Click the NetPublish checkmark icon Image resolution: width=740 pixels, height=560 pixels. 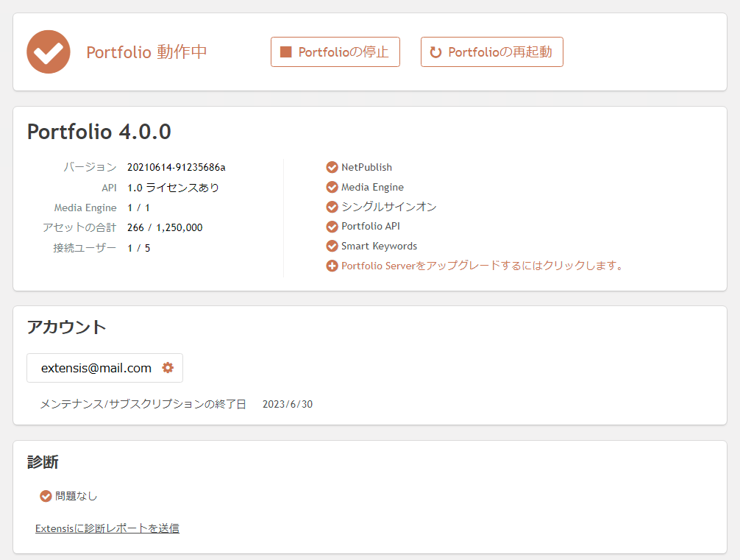click(x=332, y=167)
